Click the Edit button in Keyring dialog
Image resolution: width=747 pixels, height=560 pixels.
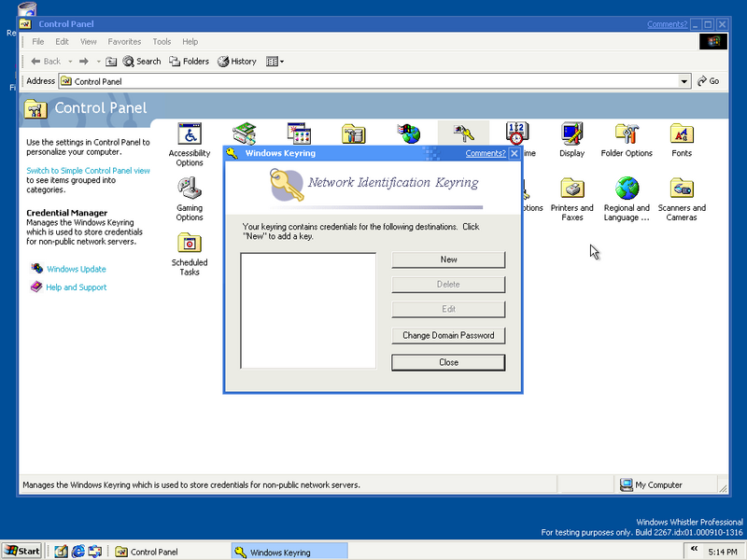tap(448, 309)
